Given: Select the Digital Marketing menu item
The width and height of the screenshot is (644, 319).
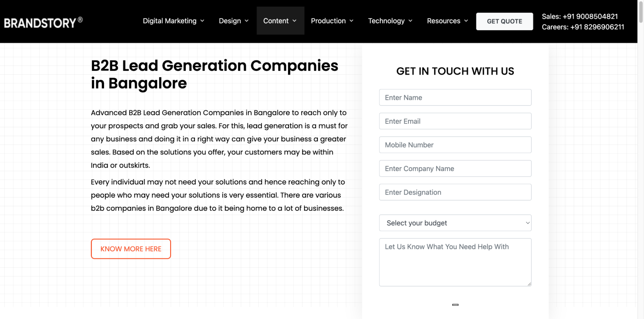Looking at the screenshot, I should 169,21.
